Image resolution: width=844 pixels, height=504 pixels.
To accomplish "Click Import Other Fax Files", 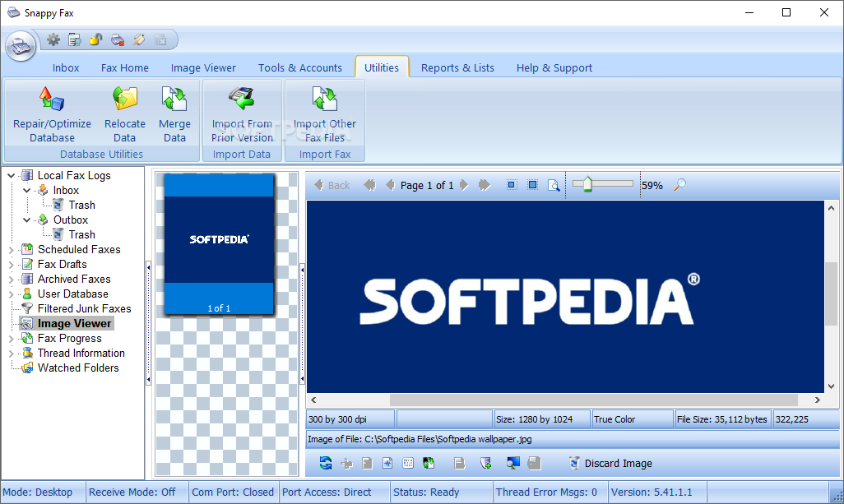I will pos(325,114).
